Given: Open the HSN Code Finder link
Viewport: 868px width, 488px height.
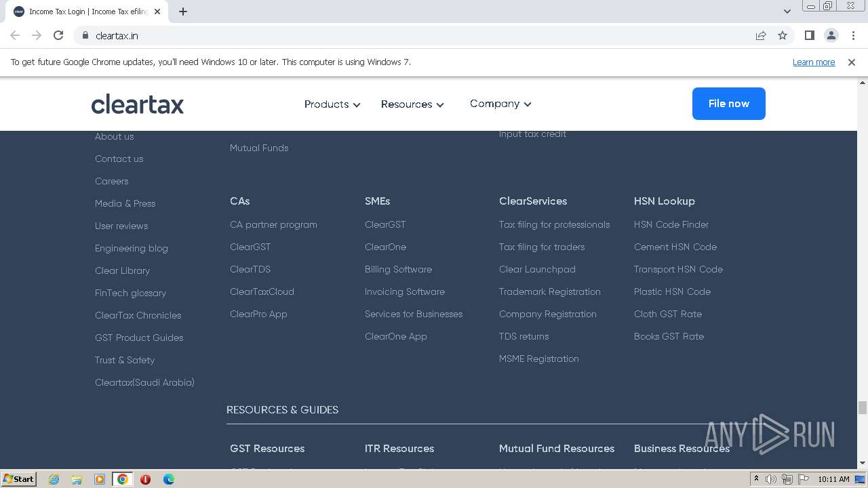Looking at the screenshot, I should (x=671, y=224).
